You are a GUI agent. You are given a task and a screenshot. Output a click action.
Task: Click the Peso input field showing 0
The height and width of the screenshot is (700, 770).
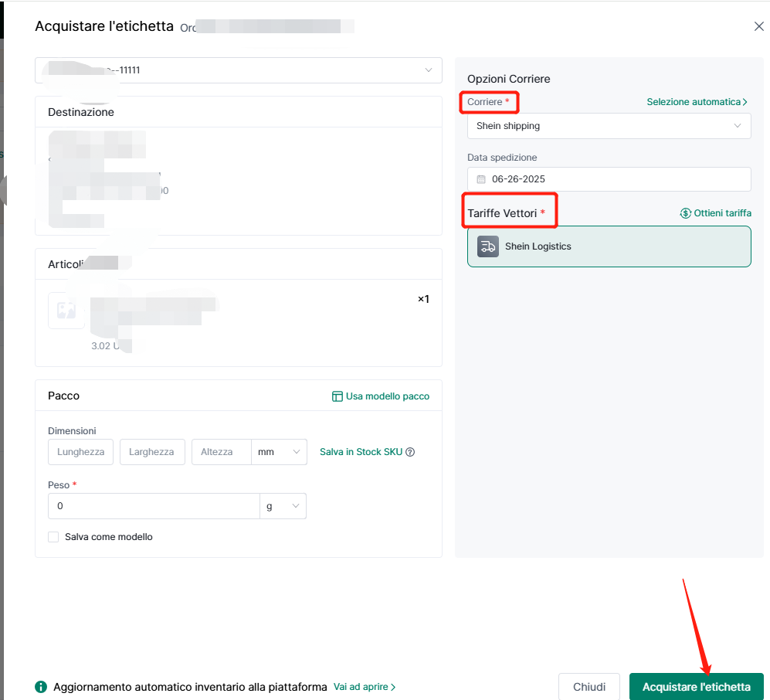pyautogui.click(x=154, y=506)
